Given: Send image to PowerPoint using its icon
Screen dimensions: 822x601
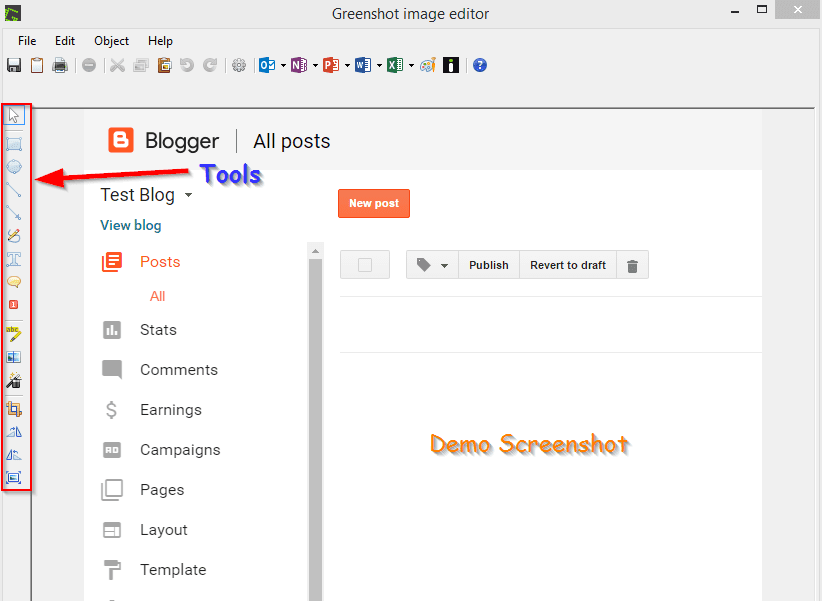Looking at the screenshot, I should (x=331, y=66).
